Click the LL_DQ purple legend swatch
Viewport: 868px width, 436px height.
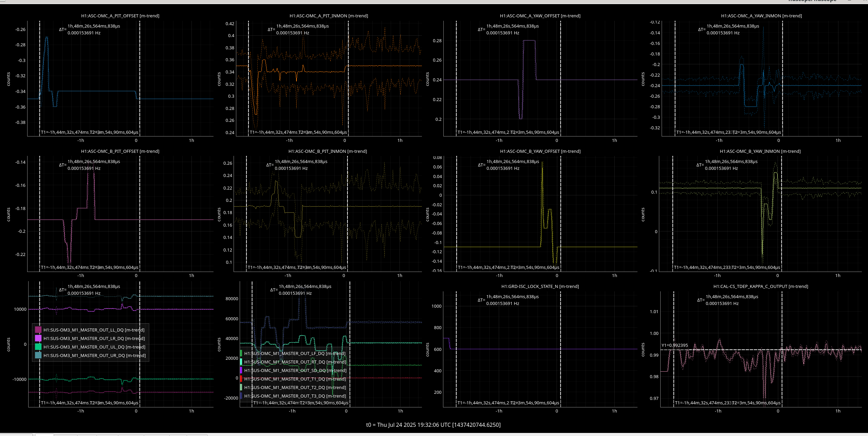pyautogui.click(x=38, y=330)
